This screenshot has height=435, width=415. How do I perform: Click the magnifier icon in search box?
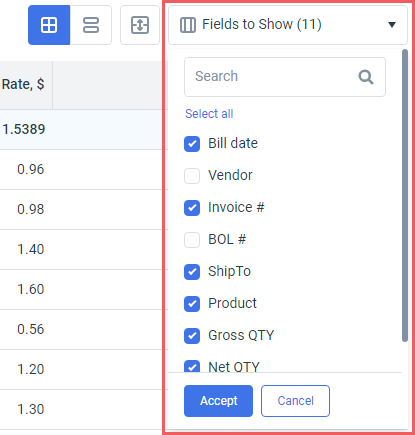click(x=366, y=77)
